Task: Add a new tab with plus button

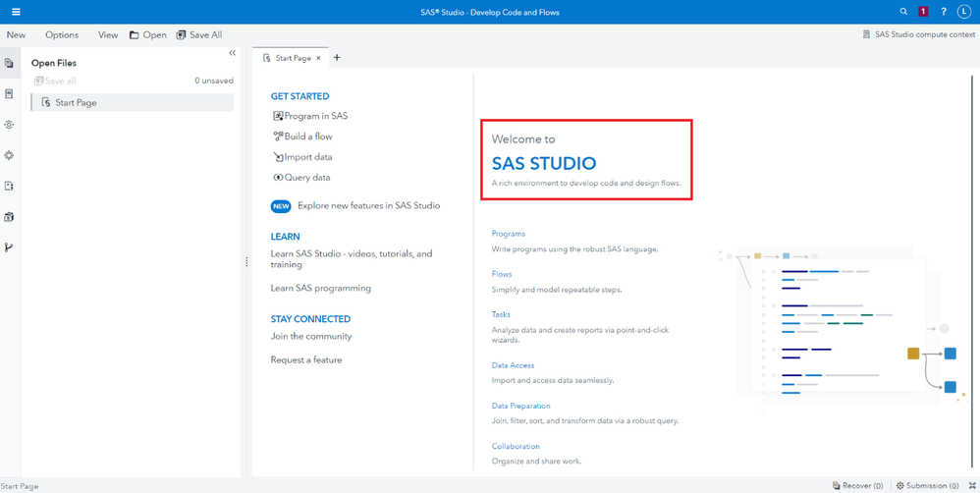Action: [x=337, y=58]
